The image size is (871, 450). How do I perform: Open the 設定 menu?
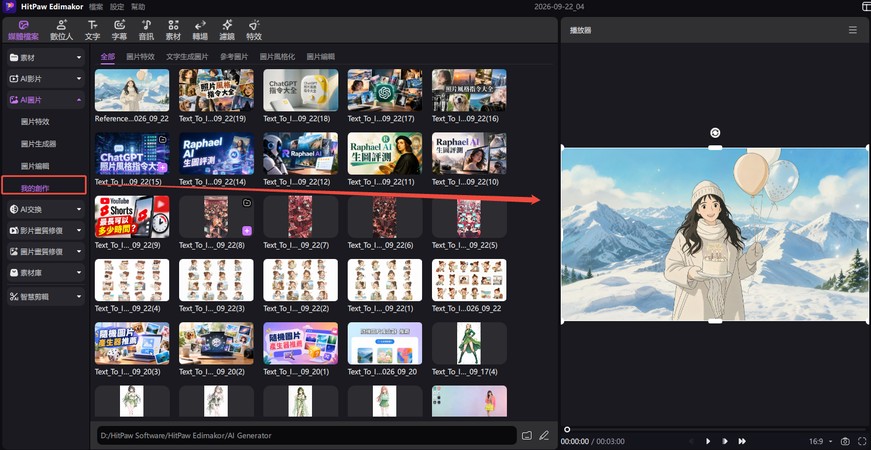click(x=117, y=7)
